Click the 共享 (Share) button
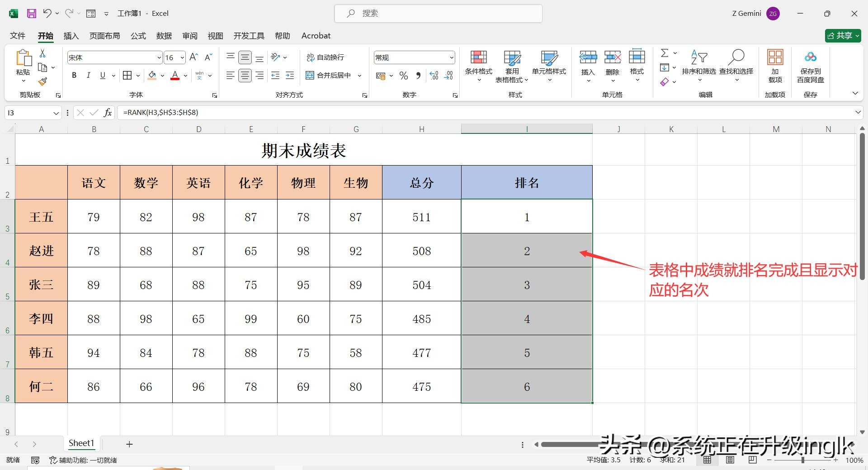The width and height of the screenshot is (868, 470). point(842,36)
